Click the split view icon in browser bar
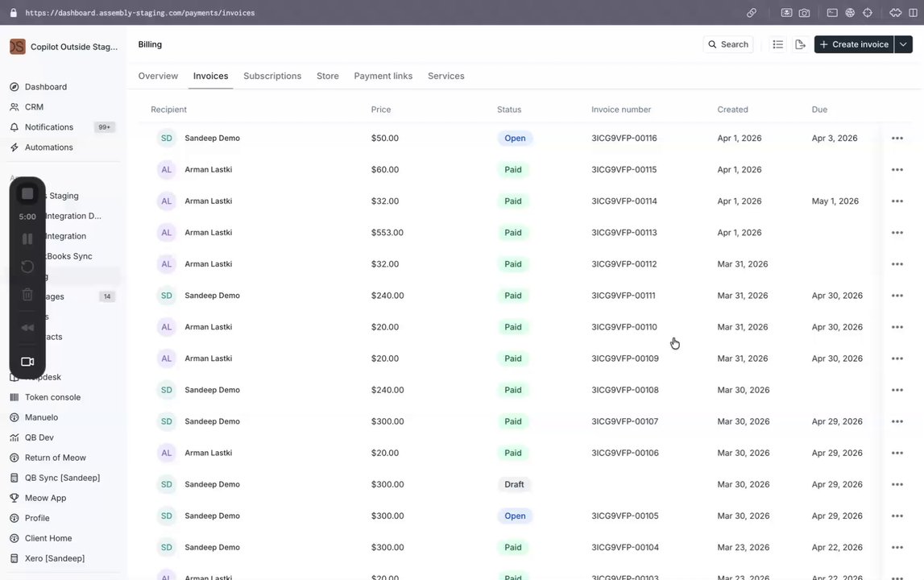Screen dimensions: 924x580 [x=913, y=12]
